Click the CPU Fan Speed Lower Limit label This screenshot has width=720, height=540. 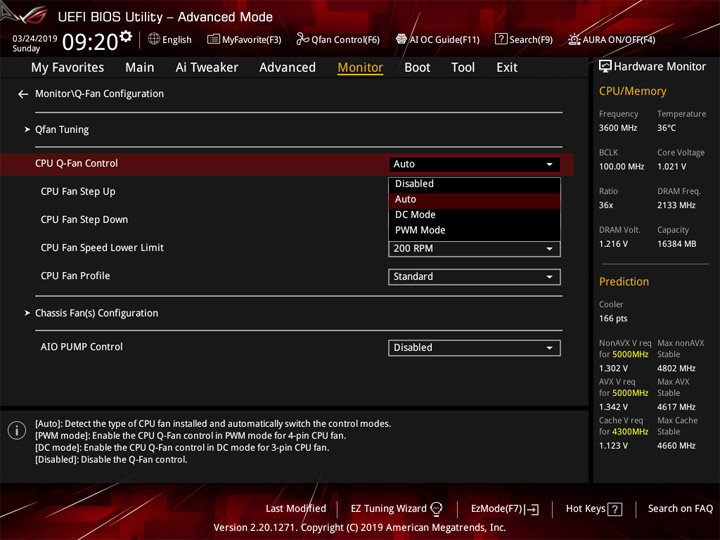(x=102, y=248)
